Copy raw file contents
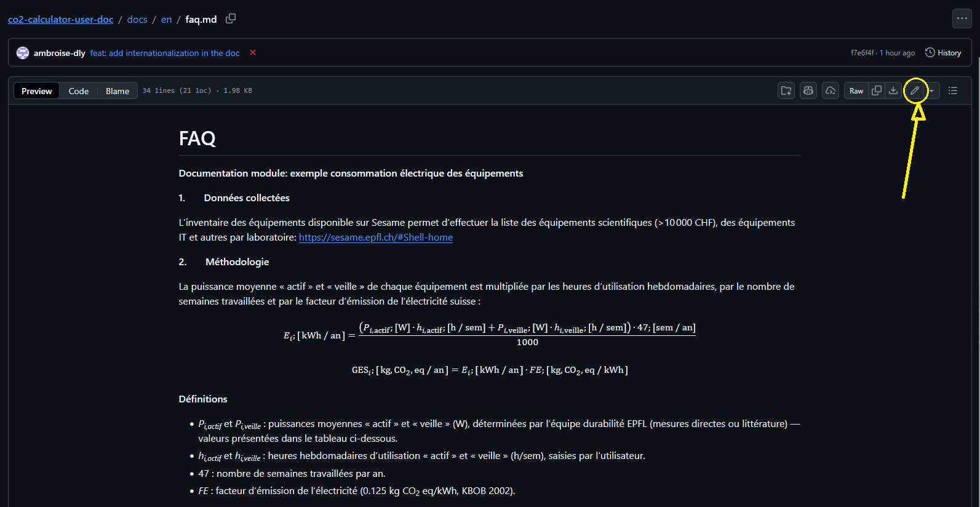This screenshot has height=507, width=980. pos(877,90)
